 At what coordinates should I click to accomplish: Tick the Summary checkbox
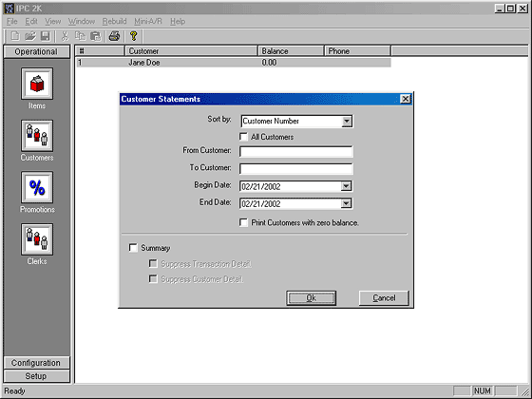[133, 248]
